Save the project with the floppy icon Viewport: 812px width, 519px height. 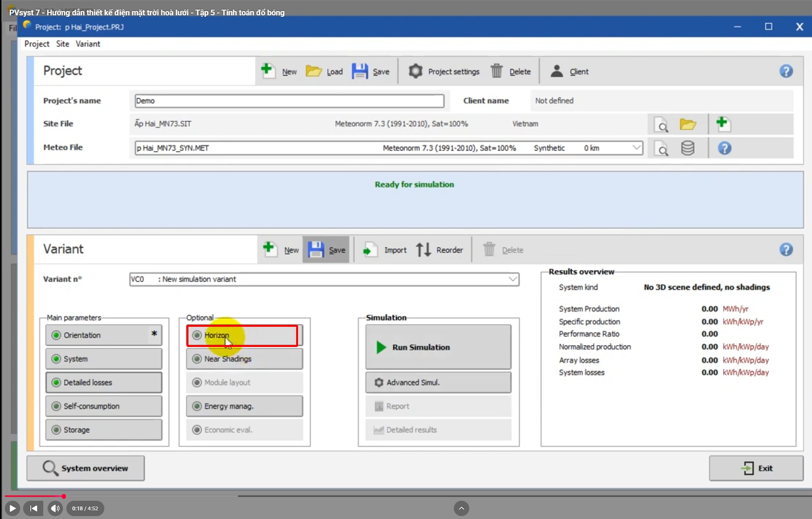[x=360, y=71]
